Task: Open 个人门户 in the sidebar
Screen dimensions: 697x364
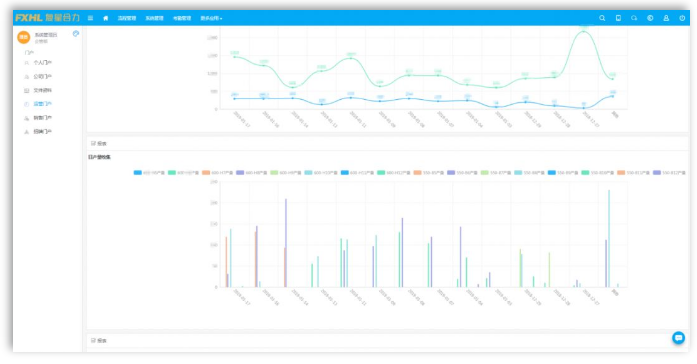Action: pos(42,63)
